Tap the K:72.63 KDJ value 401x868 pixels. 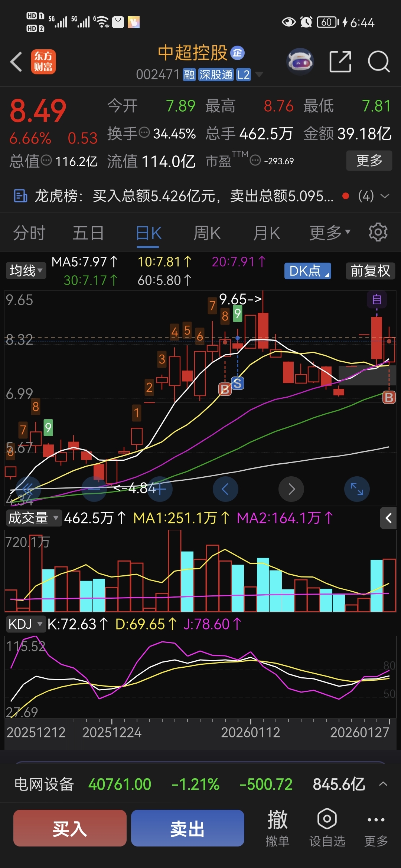(78, 624)
